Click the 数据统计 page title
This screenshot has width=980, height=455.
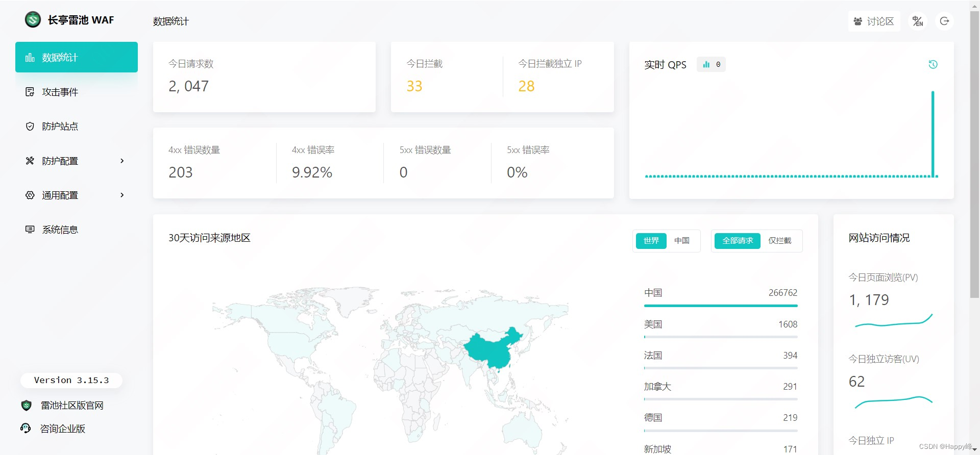171,21
